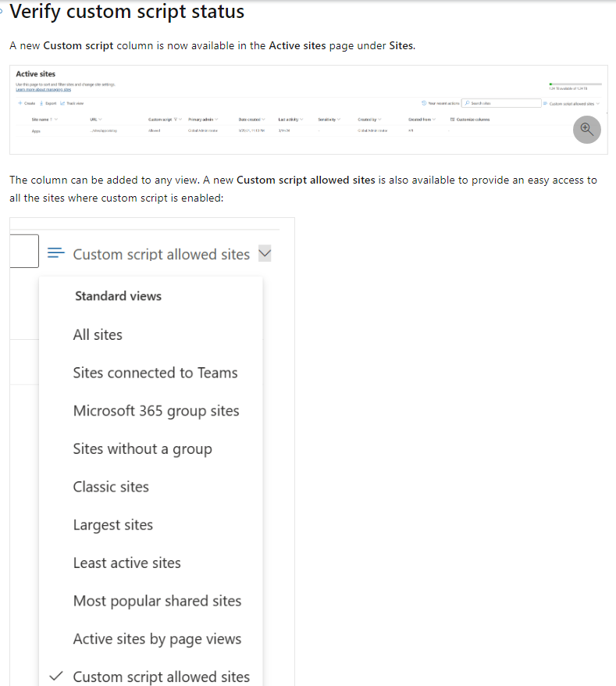Choose Most popular shared sites in the menu

[x=157, y=601]
